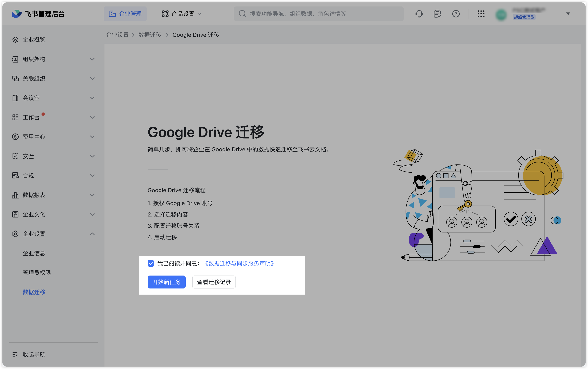
Task: Click the 收起导航 collapse icon
Action: click(x=15, y=354)
